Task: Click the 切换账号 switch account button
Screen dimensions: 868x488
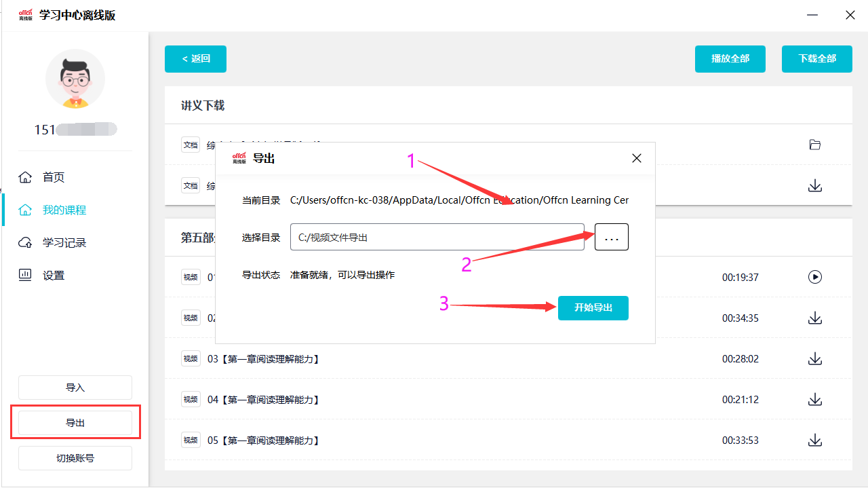Action: (75, 458)
